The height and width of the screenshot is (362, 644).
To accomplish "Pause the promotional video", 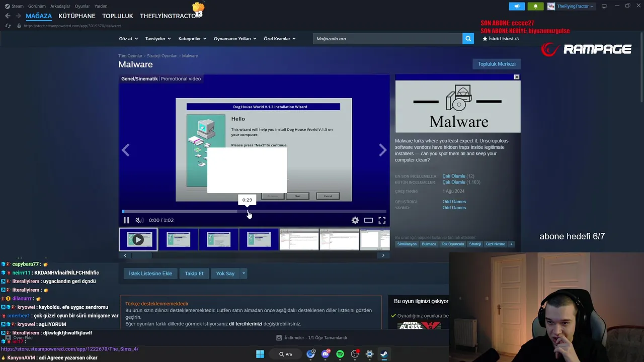I will pyautogui.click(x=126, y=220).
